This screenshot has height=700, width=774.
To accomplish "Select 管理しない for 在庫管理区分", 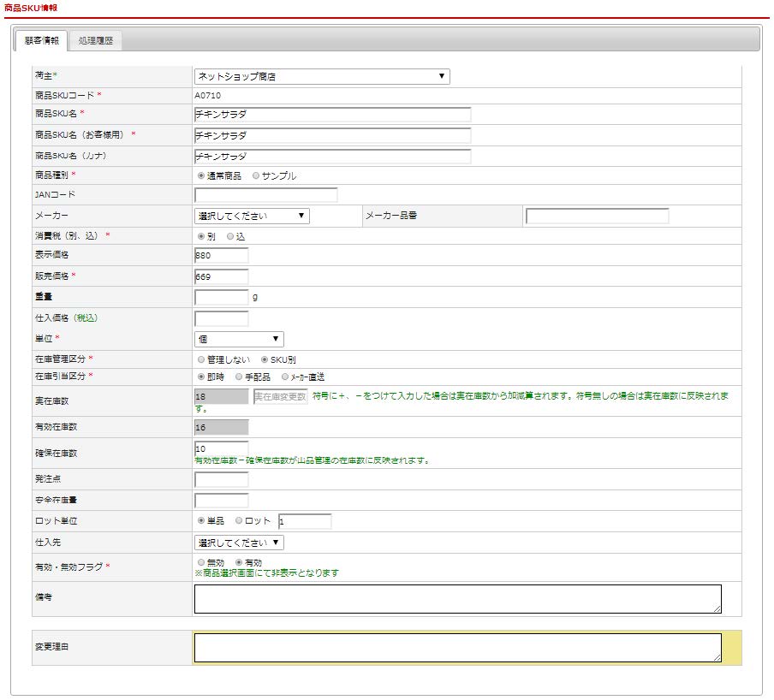I will click(x=201, y=360).
